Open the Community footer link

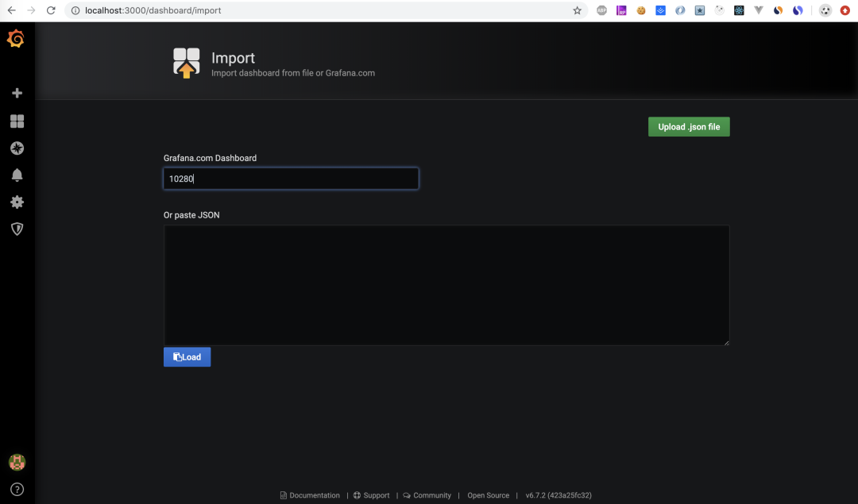pyautogui.click(x=427, y=495)
